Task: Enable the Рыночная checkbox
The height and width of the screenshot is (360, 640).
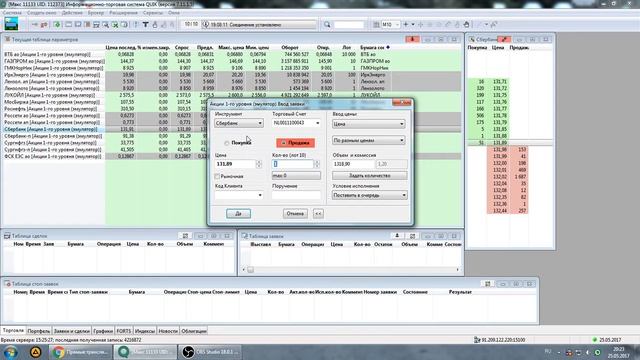Action: (217, 176)
